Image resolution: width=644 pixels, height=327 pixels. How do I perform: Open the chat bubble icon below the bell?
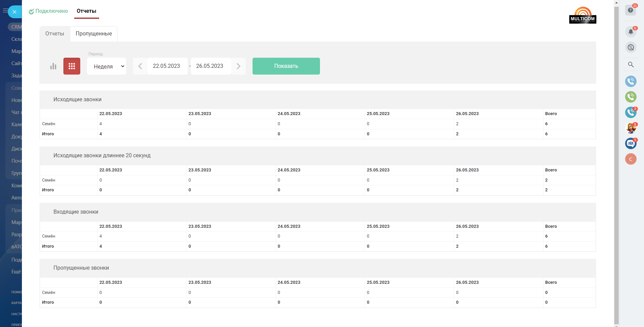[631, 47]
